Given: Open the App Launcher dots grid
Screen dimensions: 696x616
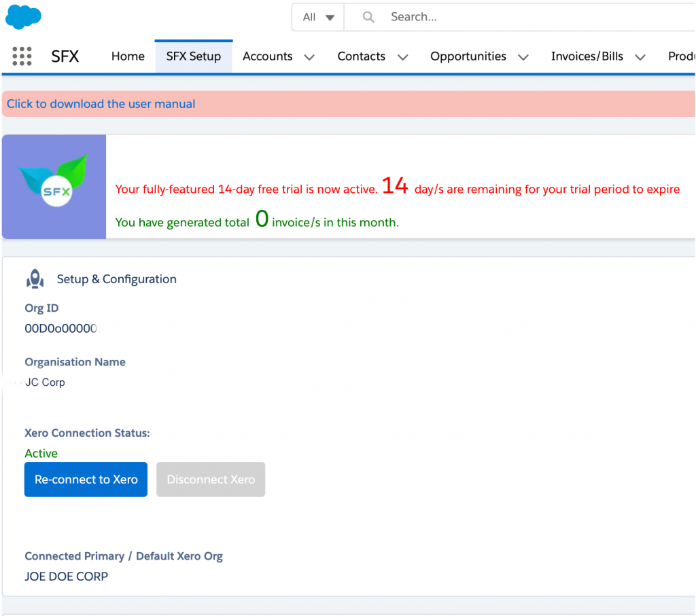Looking at the screenshot, I should point(22,56).
